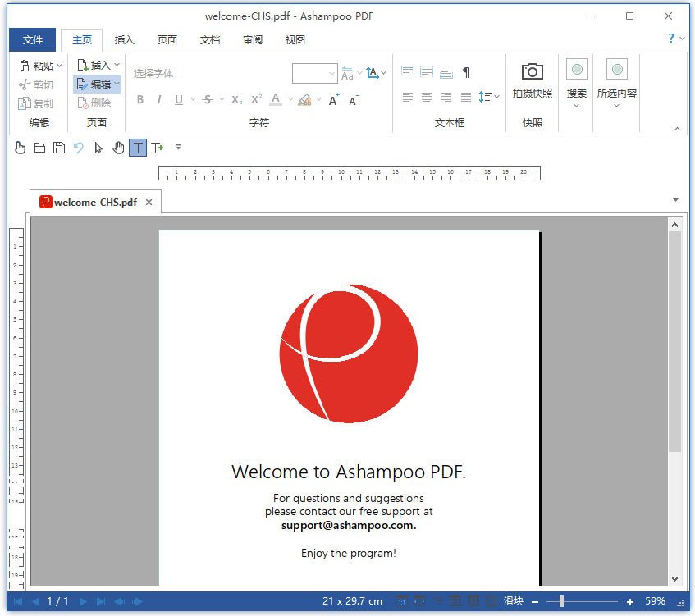695x616 pixels.
Task: Click the help question mark icon
Action: pos(671,38)
